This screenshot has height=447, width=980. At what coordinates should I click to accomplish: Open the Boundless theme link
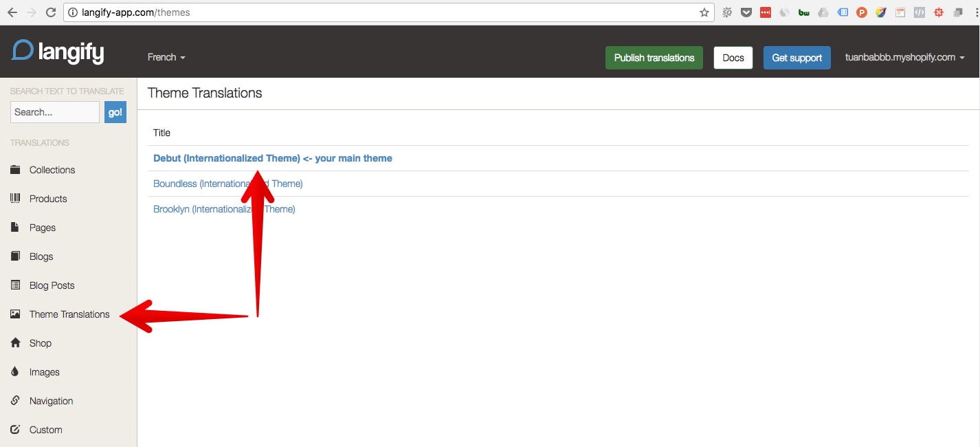pos(228,184)
